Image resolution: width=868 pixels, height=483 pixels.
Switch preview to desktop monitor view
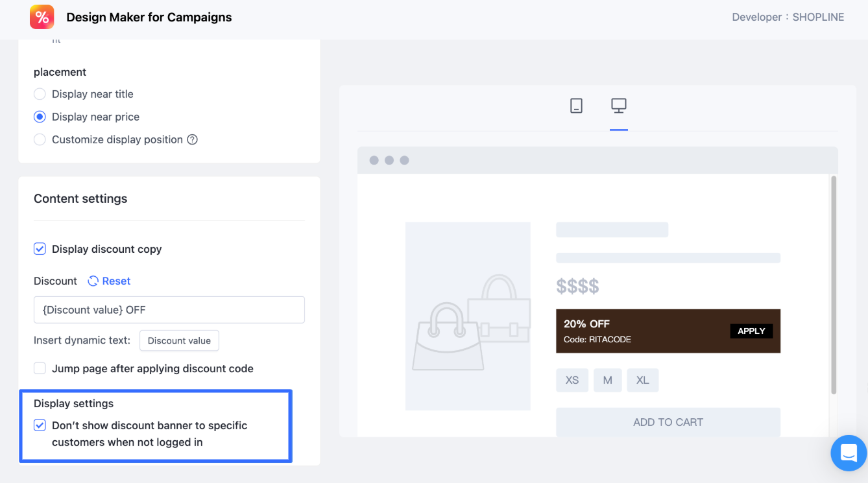(618, 106)
